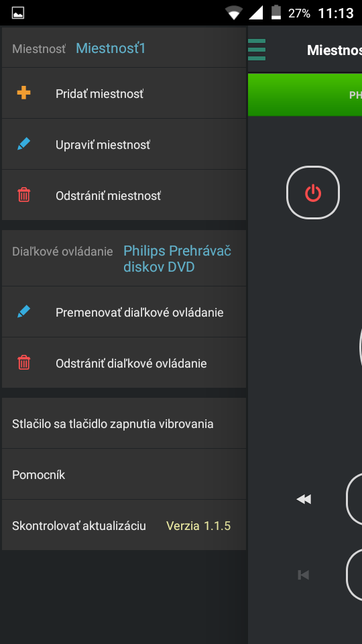Screen dimensions: 362x644
Task: Tap the rewind double-arrow button
Action: (x=304, y=499)
